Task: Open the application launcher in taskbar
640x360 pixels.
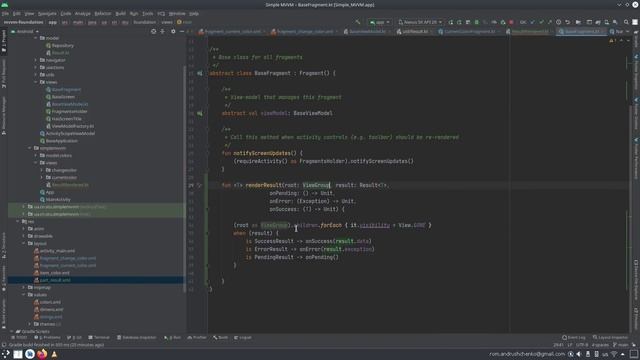Action: click(5, 354)
